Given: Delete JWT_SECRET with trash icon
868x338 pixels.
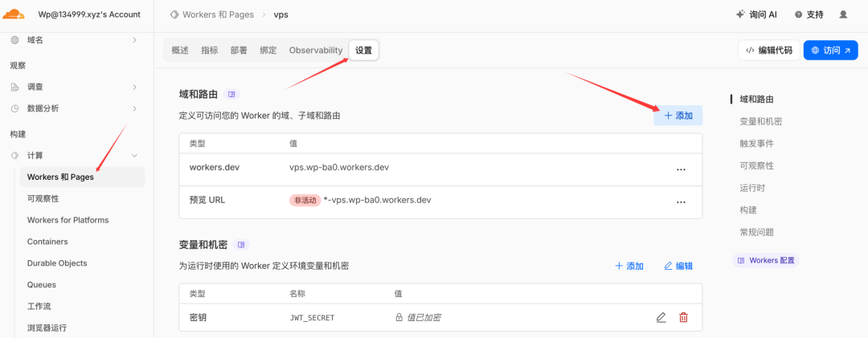Looking at the screenshot, I should tap(684, 318).
